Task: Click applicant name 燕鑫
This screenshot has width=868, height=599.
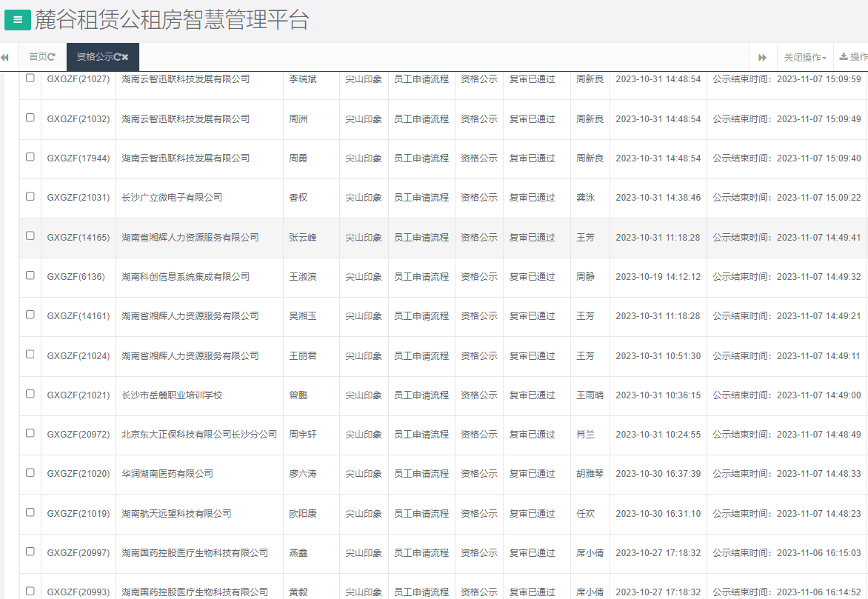Action: pyautogui.click(x=298, y=553)
